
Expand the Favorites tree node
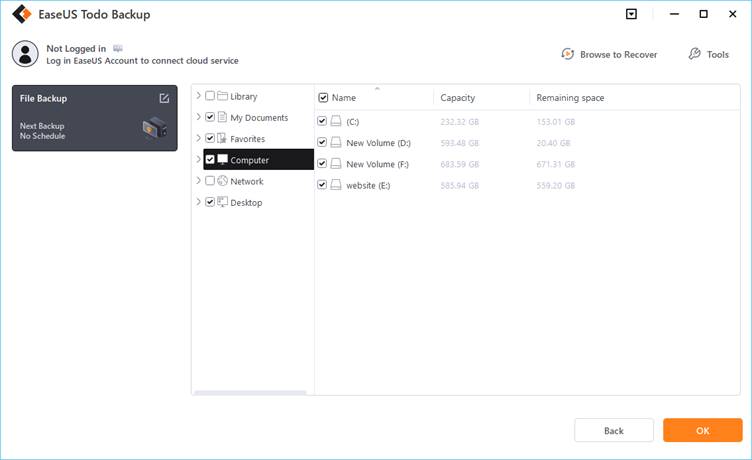[198, 138]
